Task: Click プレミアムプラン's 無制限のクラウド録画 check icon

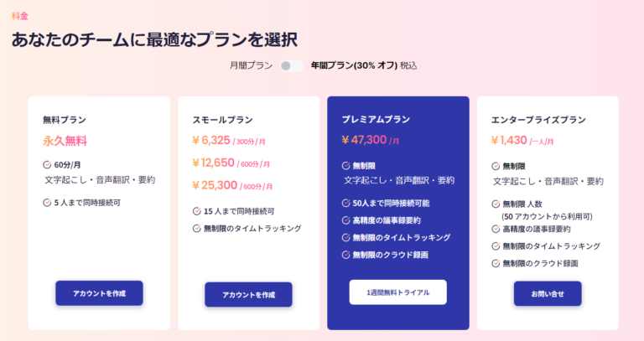Action: (345, 255)
